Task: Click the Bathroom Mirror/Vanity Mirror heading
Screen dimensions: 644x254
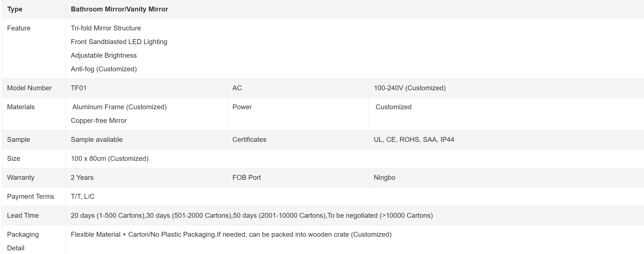Action: tap(119, 9)
